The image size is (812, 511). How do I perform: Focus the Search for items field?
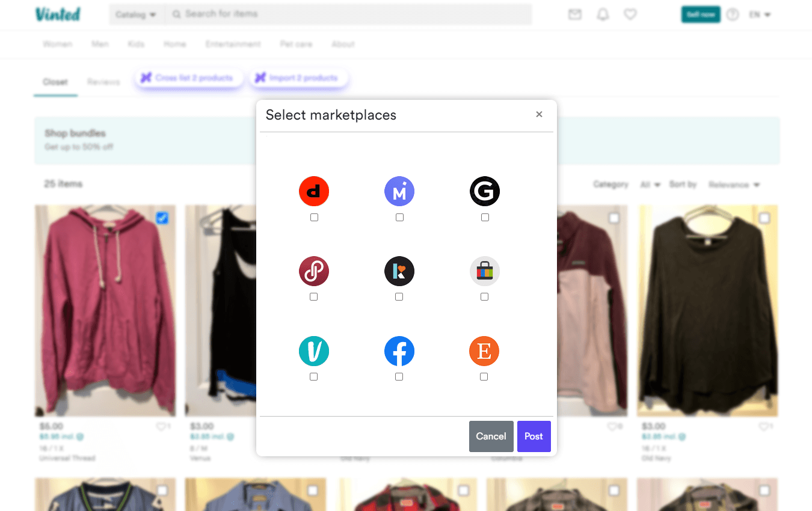pyautogui.click(x=349, y=14)
